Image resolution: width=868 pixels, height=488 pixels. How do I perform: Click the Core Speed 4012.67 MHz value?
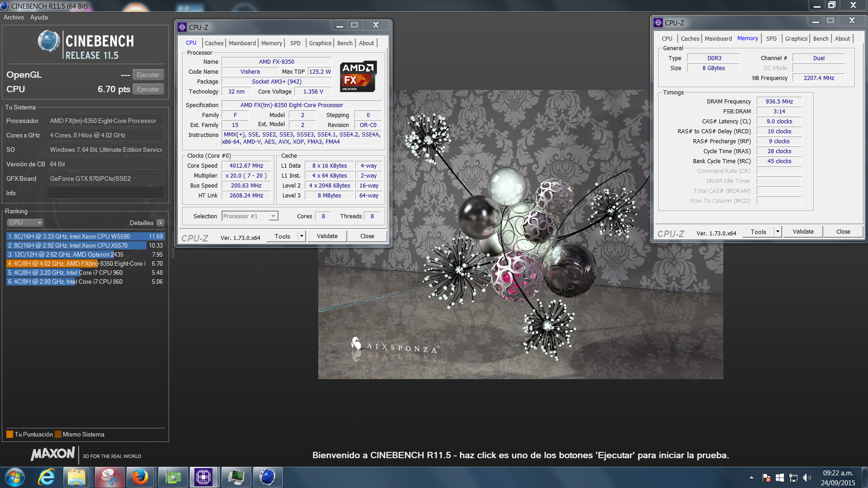tap(246, 166)
